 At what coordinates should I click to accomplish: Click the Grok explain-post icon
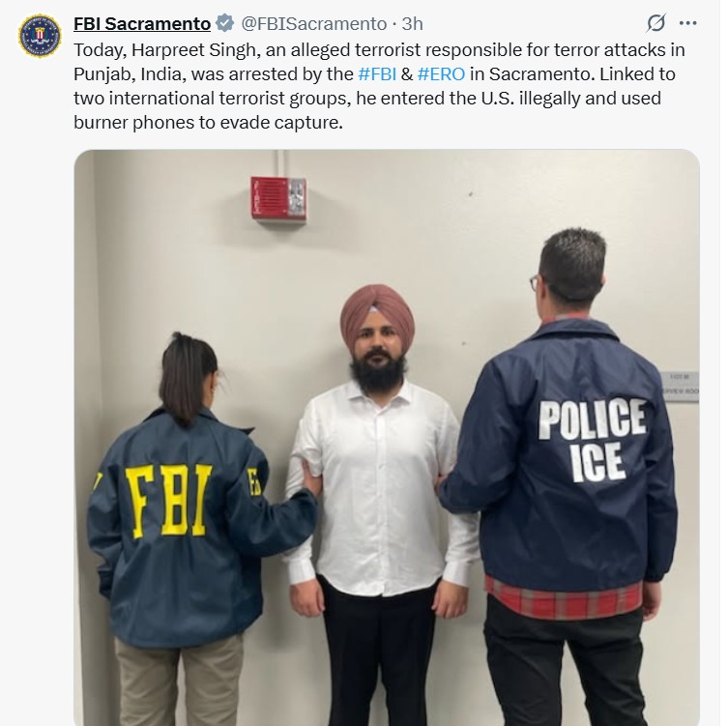click(x=655, y=23)
